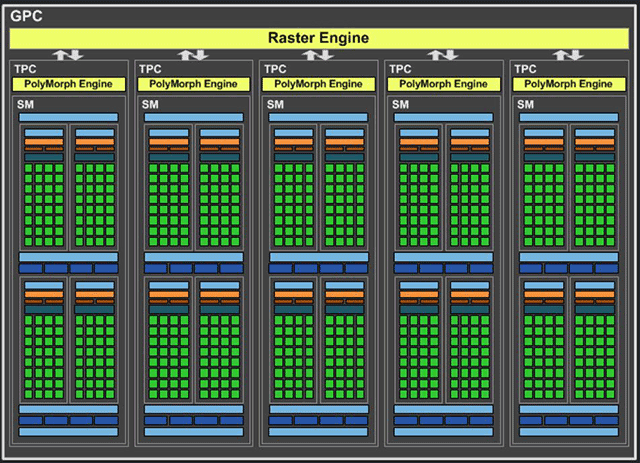Select PolyMorph Engine block in the third TPC

(x=318, y=84)
